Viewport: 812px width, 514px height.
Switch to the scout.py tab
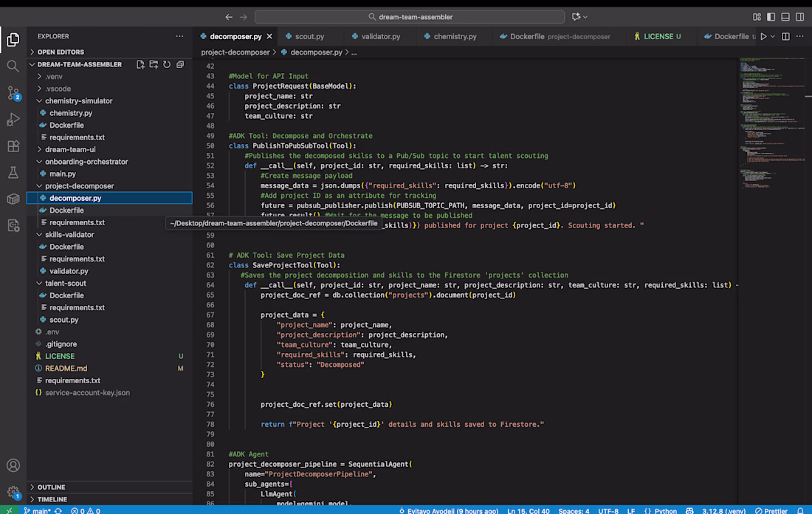[x=309, y=36]
